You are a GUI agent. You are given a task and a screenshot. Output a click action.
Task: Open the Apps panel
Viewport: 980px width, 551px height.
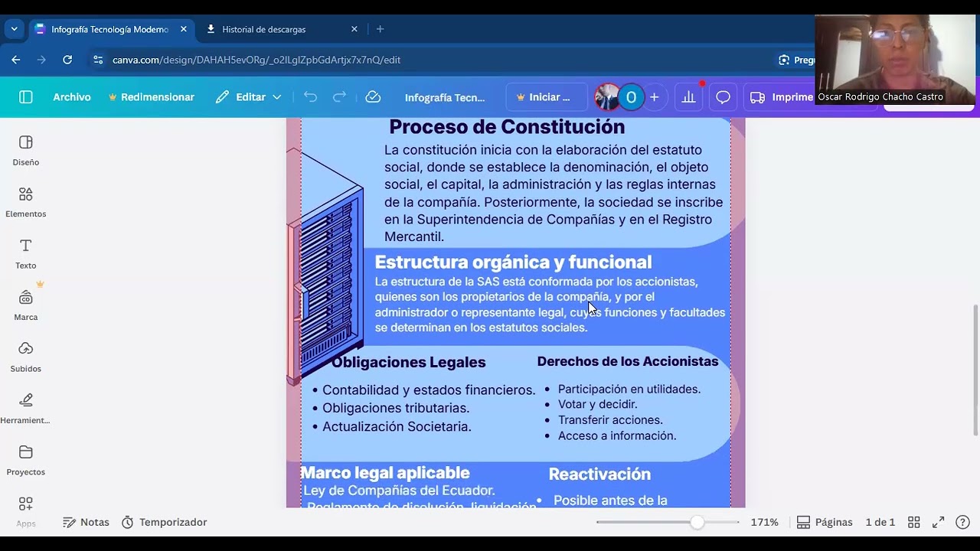(x=26, y=511)
